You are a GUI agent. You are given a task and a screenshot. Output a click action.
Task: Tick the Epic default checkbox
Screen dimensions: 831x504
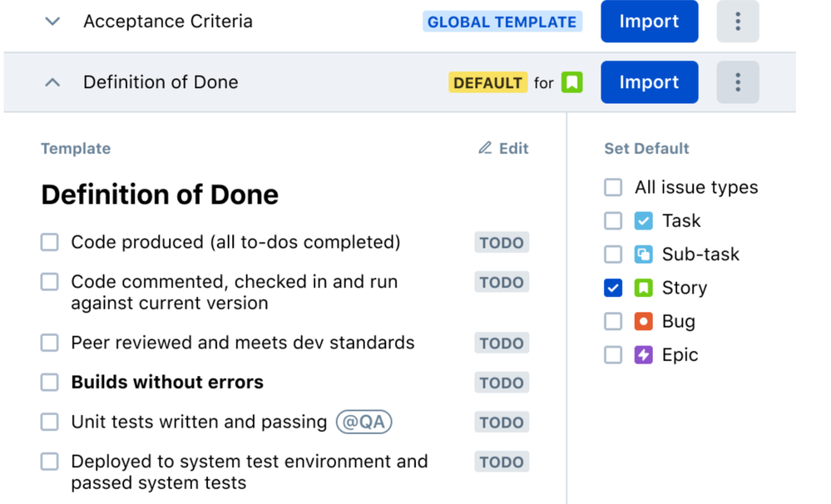[x=613, y=355]
